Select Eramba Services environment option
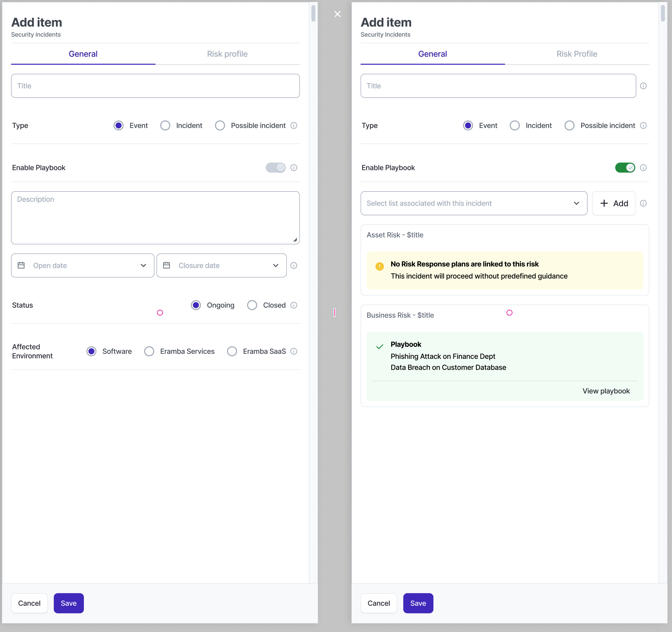 coord(149,351)
